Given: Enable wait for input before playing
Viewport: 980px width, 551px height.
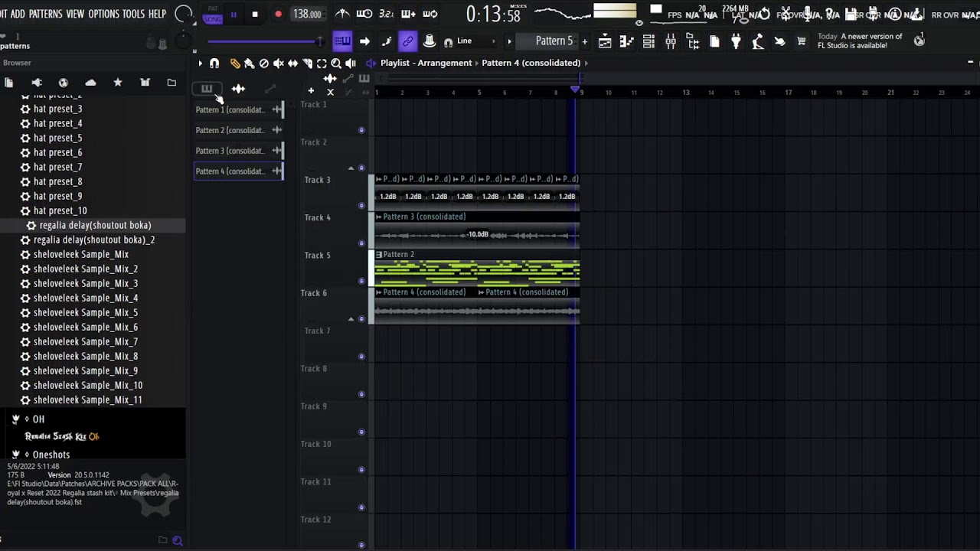Looking at the screenshot, I should 364,14.
